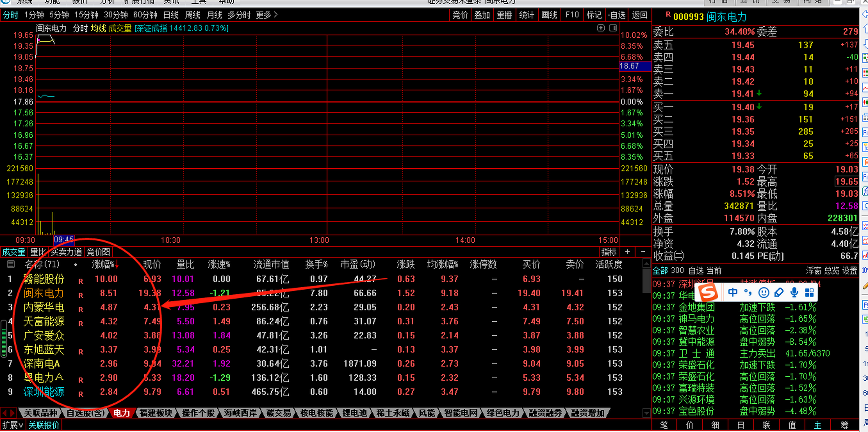Toggle punctuation mode in Sogou bar
868x432 pixels.
(748, 292)
